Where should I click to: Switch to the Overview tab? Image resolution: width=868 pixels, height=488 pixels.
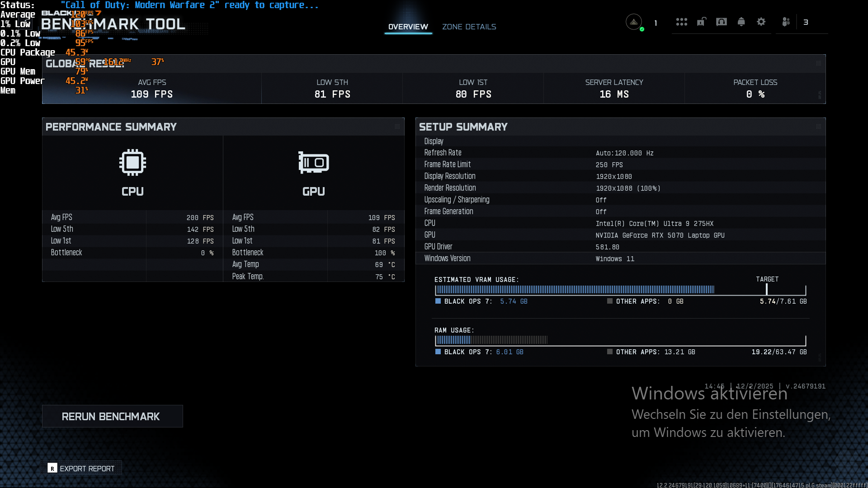click(x=408, y=27)
